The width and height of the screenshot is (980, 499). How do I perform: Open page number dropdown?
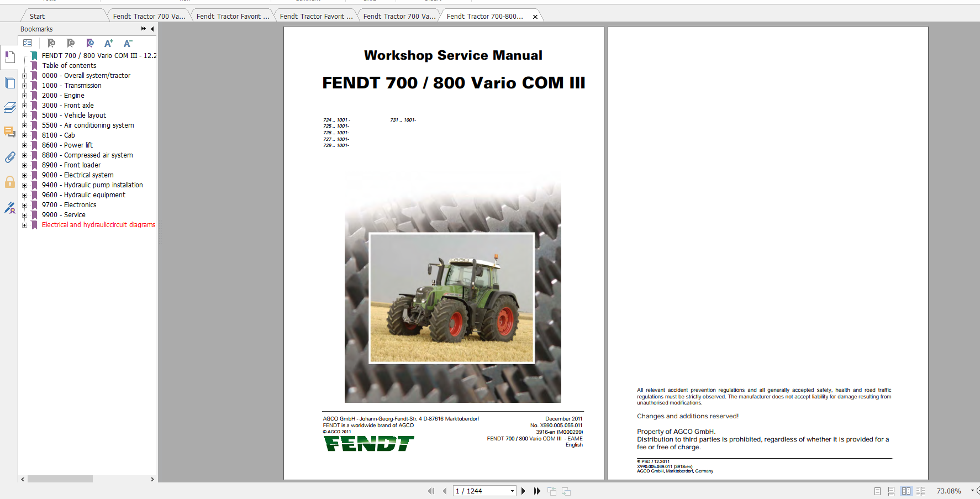pyautogui.click(x=512, y=491)
